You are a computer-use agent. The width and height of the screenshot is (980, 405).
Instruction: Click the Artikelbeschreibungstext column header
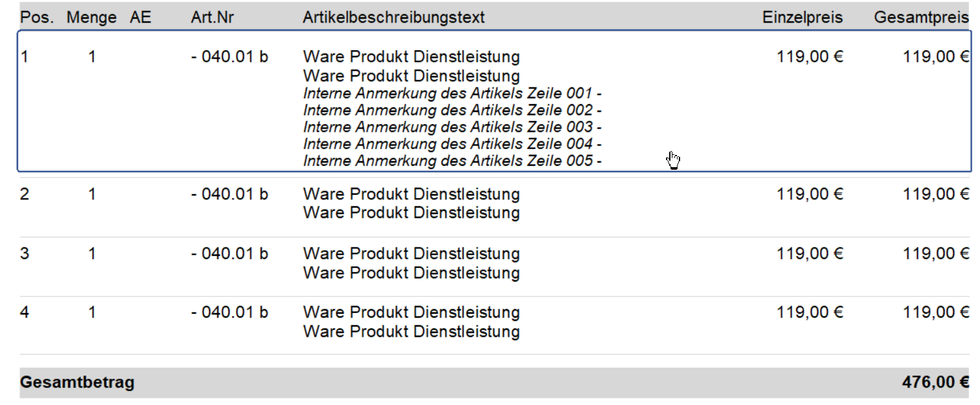[394, 18]
